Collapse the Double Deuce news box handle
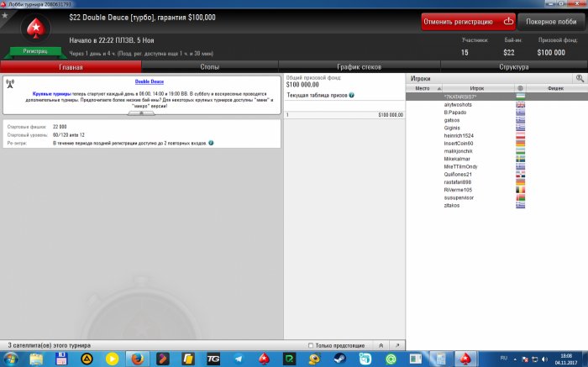The width and height of the screenshot is (588, 367). coord(141,113)
